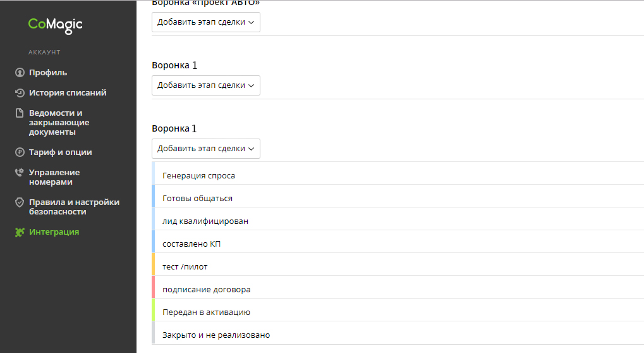Click the Передан в активацию stage
Image resolution: width=644 pixels, height=353 pixels.
pyautogui.click(x=398, y=310)
